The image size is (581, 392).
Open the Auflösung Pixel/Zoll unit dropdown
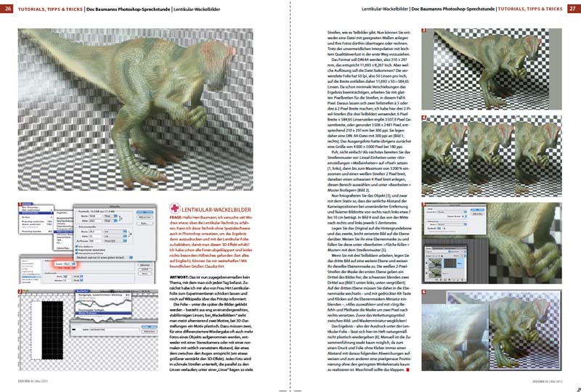(115, 241)
